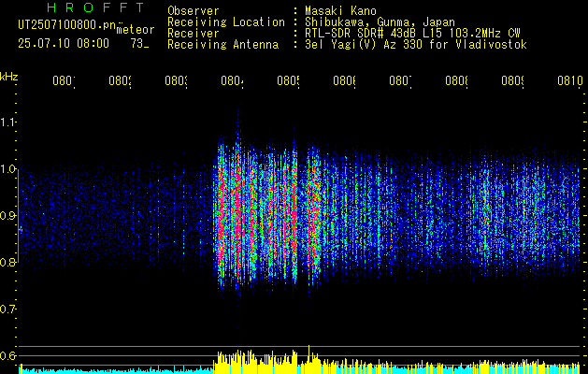Click the 1.1 kHz frequency tick label
588x374 pixels.
(7, 122)
